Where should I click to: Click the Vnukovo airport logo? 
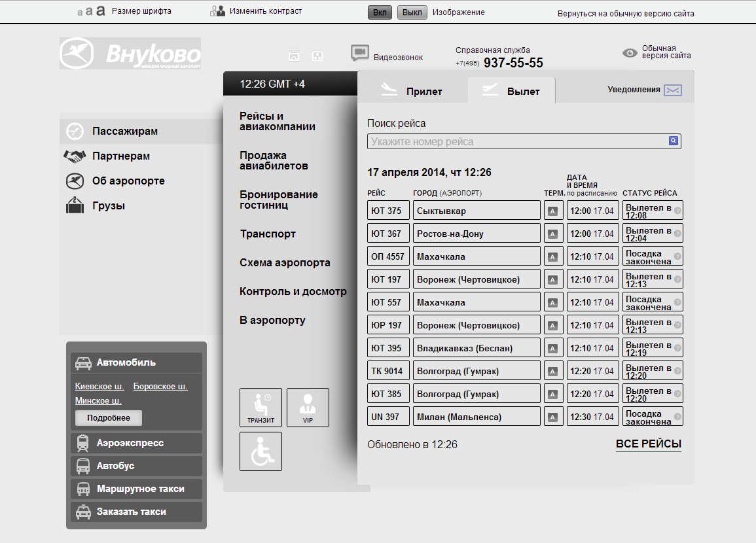pyautogui.click(x=130, y=54)
